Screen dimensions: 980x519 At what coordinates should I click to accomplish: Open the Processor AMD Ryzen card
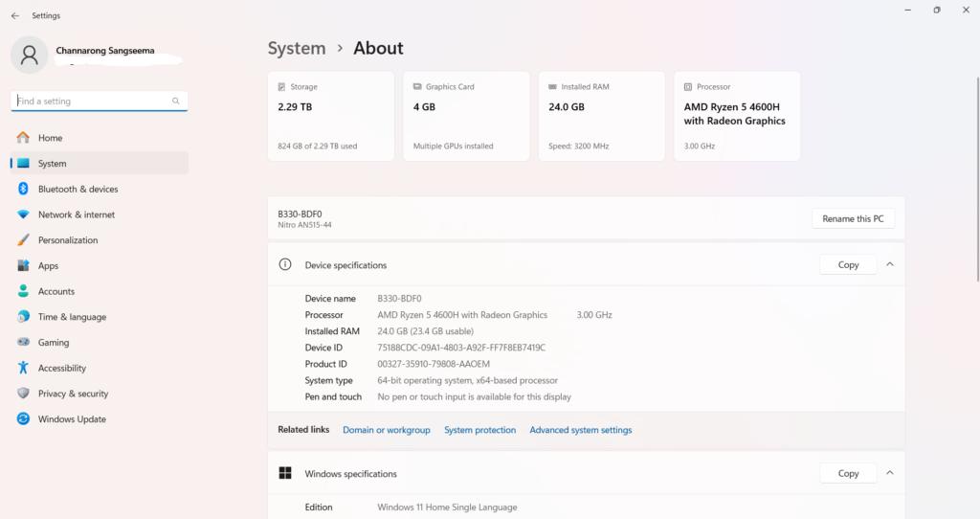(x=737, y=116)
